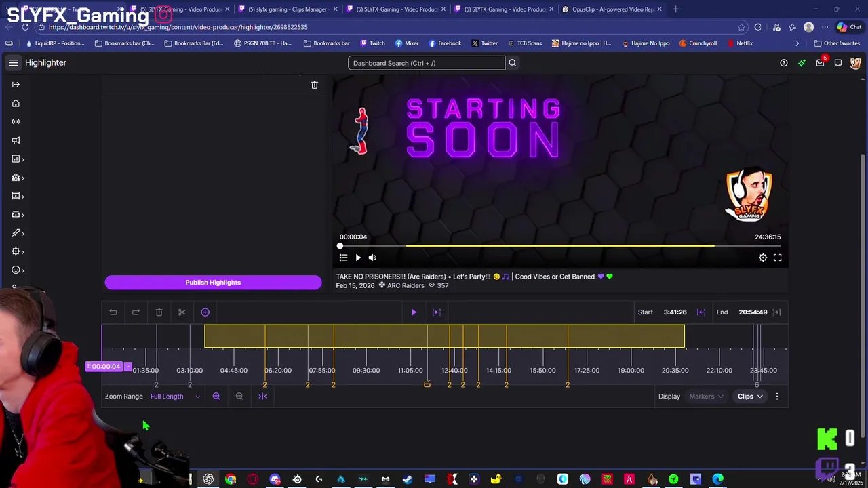
Task: Open Steam from the taskbar
Action: 408,479
